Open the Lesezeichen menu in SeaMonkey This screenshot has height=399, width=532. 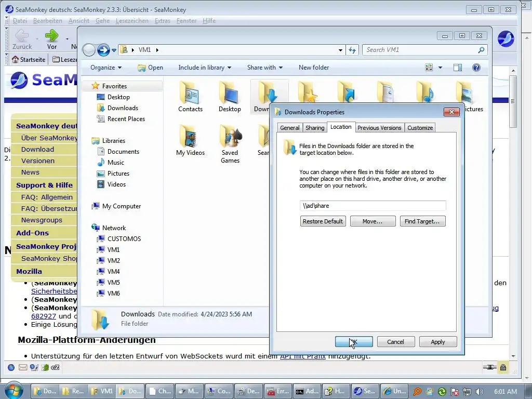(x=132, y=21)
